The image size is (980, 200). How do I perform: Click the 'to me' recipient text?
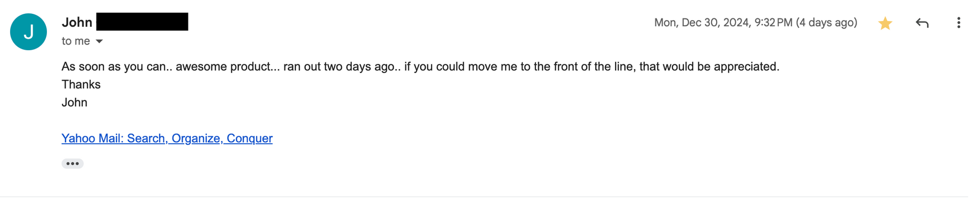[x=76, y=41]
